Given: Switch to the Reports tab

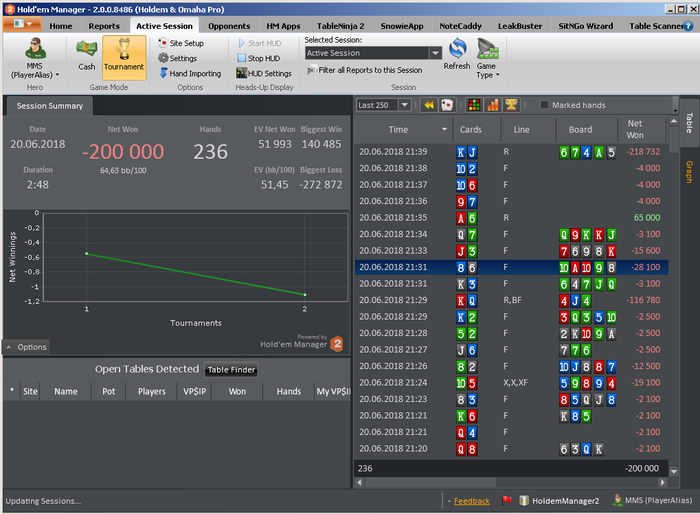Looking at the screenshot, I should (104, 26).
